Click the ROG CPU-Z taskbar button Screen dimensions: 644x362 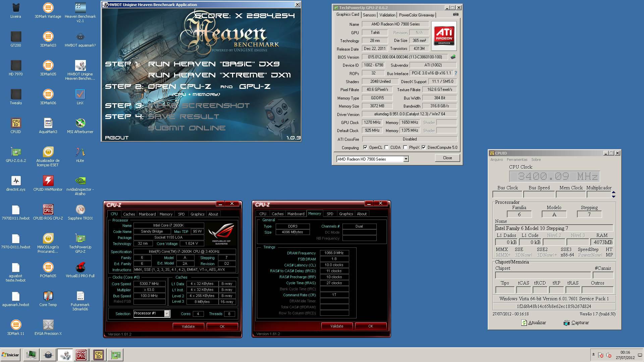[x=81, y=355]
